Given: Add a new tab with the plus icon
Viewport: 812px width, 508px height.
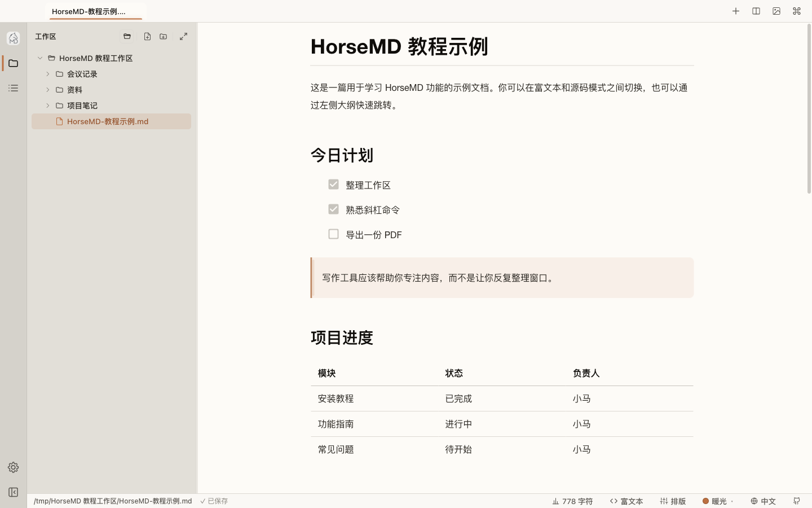Looking at the screenshot, I should [736, 11].
